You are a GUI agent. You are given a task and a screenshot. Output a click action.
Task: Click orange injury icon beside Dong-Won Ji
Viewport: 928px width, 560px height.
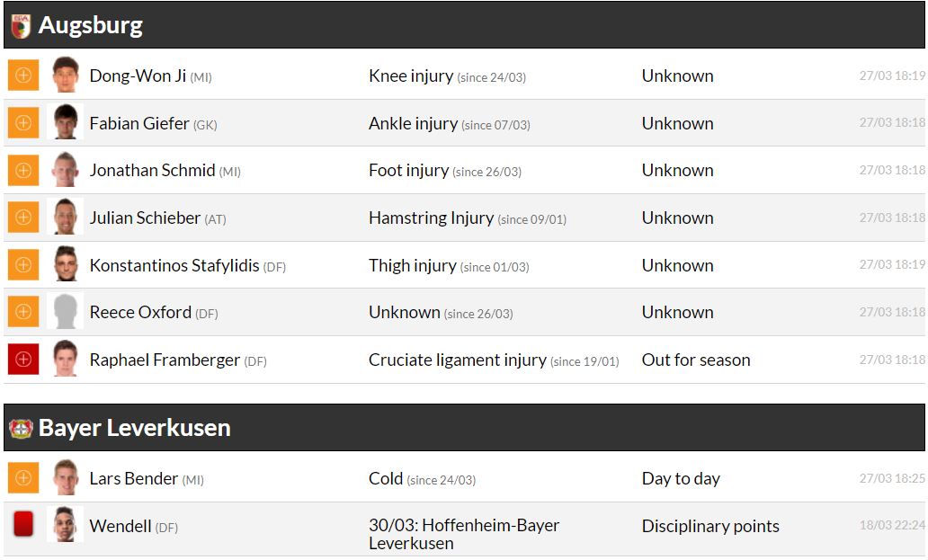click(23, 76)
